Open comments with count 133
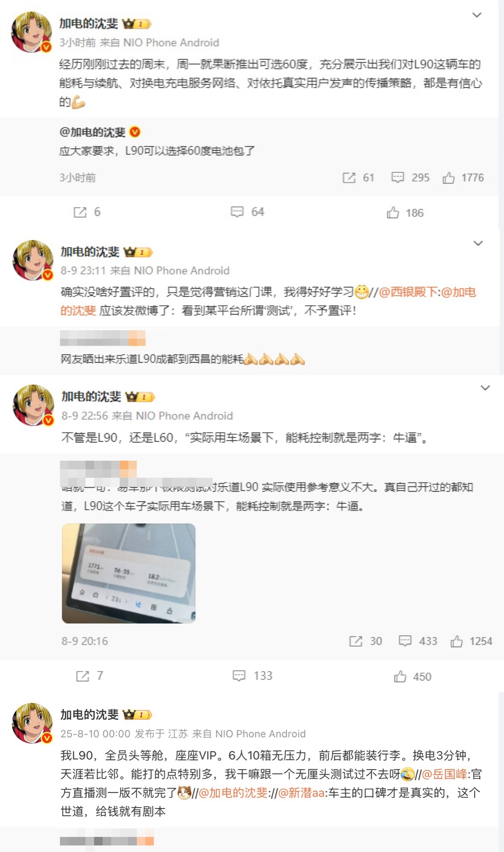 239,676
